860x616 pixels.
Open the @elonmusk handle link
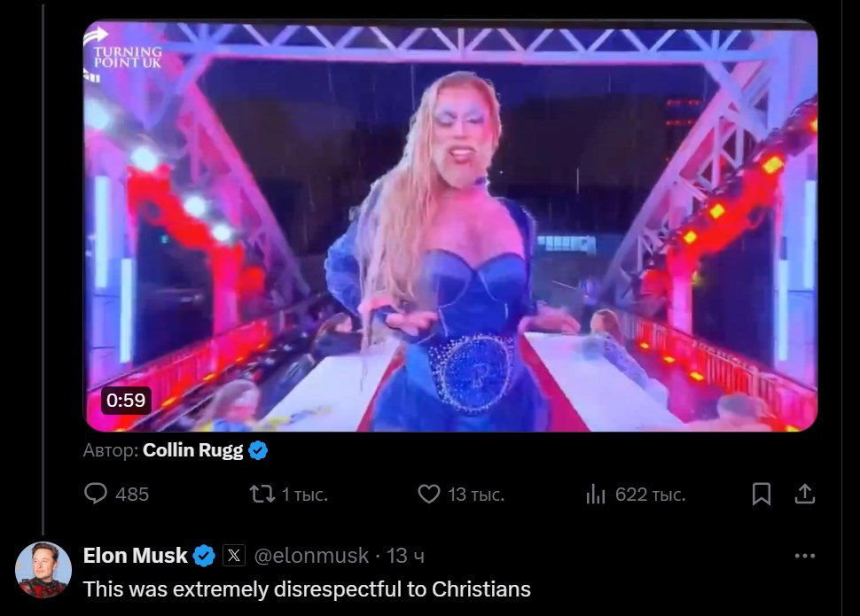click(x=311, y=556)
